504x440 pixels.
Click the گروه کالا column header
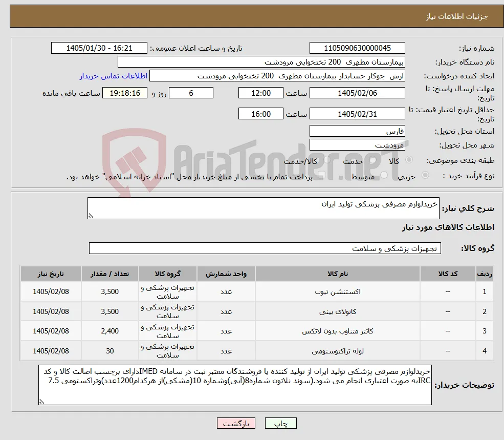[167, 274]
